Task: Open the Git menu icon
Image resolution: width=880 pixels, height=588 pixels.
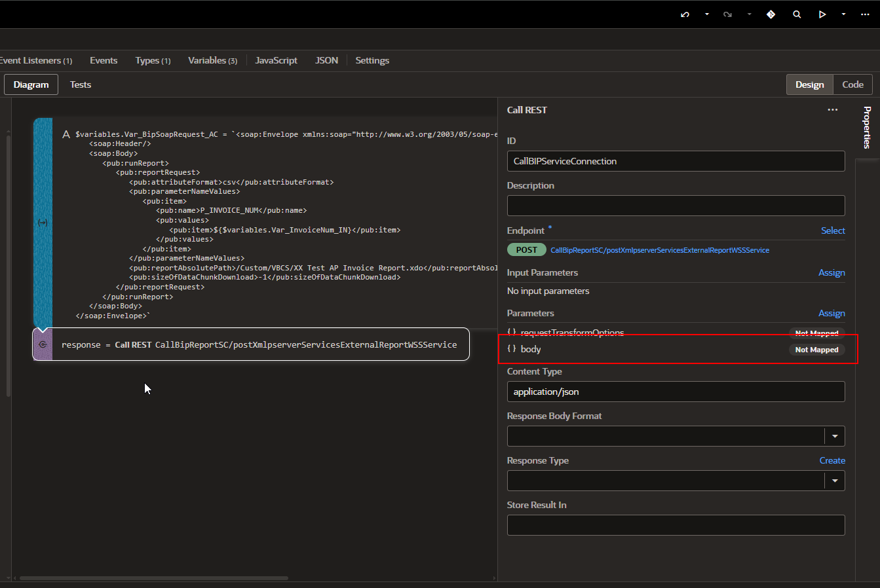Action: tap(771, 14)
